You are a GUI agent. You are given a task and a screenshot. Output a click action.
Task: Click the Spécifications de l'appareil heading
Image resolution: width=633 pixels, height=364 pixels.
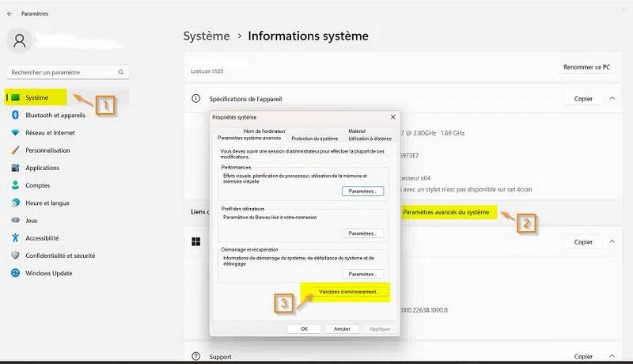(245, 99)
